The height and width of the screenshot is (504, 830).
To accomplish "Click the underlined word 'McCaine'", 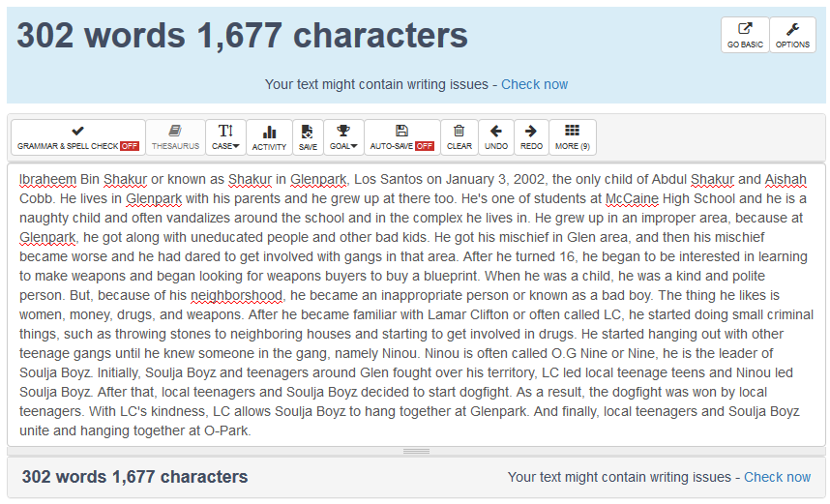I will coord(632,199).
